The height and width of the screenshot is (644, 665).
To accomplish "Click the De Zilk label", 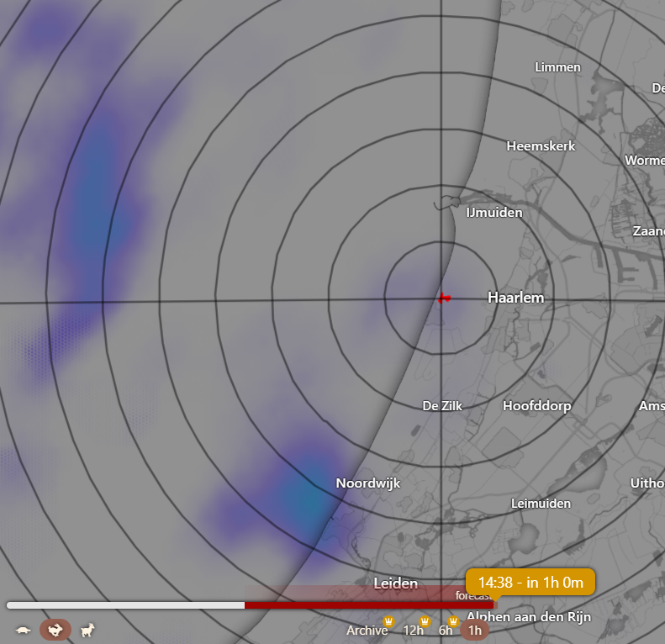I will (x=442, y=406).
